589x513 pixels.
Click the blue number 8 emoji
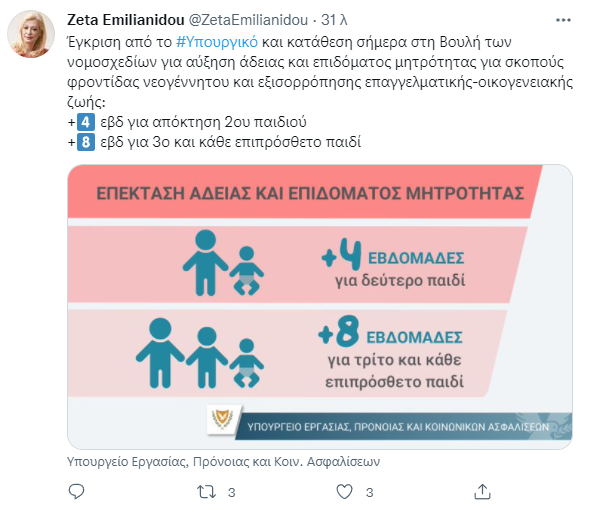click(86, 142)
